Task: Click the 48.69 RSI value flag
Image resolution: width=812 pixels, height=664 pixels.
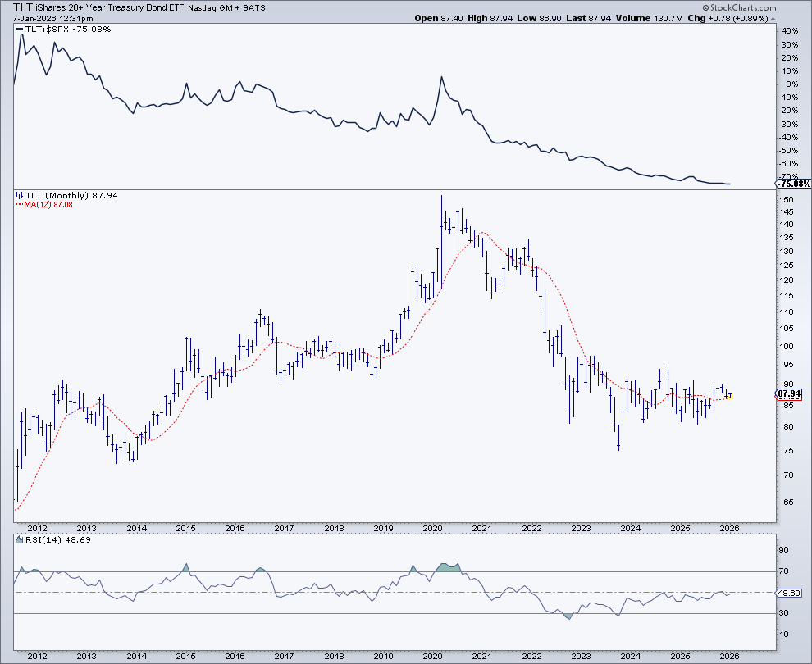Action: (789, 594)
